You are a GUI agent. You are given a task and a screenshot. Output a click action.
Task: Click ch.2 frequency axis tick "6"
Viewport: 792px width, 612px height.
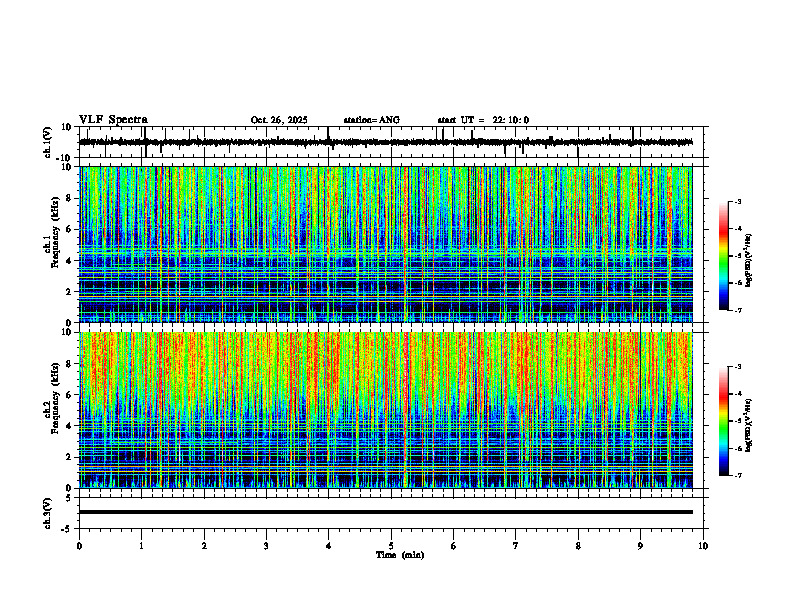click(69, 395)
